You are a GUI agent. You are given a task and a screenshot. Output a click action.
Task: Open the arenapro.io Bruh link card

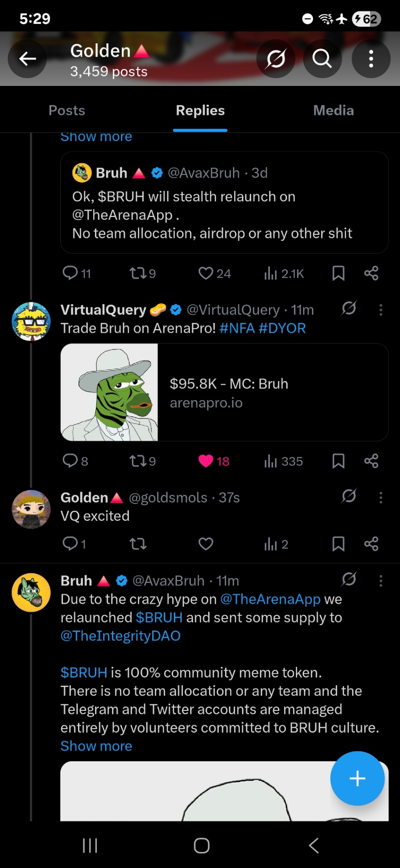224,392
